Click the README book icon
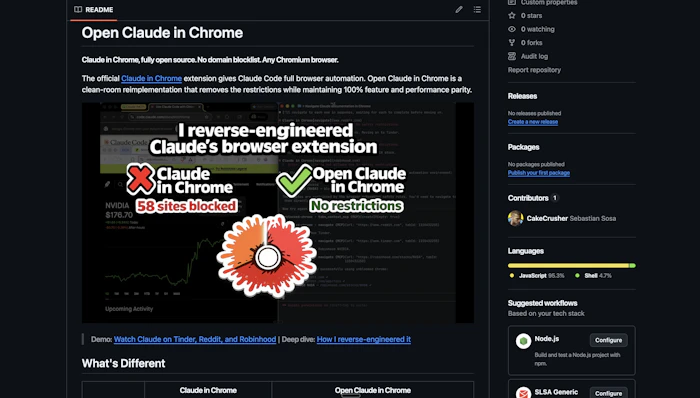This screenshot has height=398, width=700. pyautogui.click(x=78, y=9)
